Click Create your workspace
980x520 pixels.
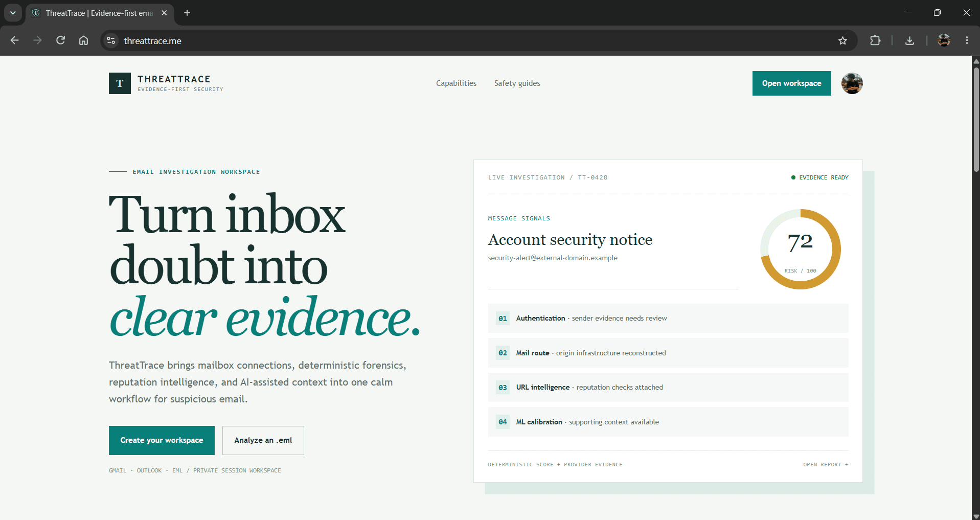(162, 440)
